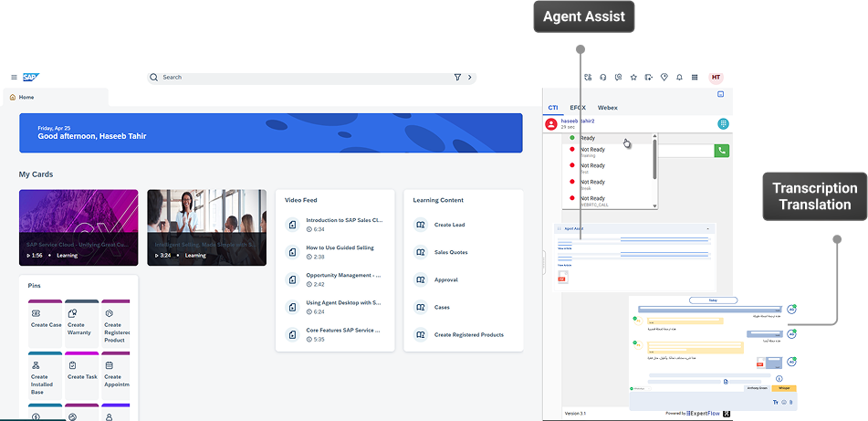Image resolution: width=868 pixels, height=421 pixels.
Task: Open favorites via the star icon
Action: [633, 78]
